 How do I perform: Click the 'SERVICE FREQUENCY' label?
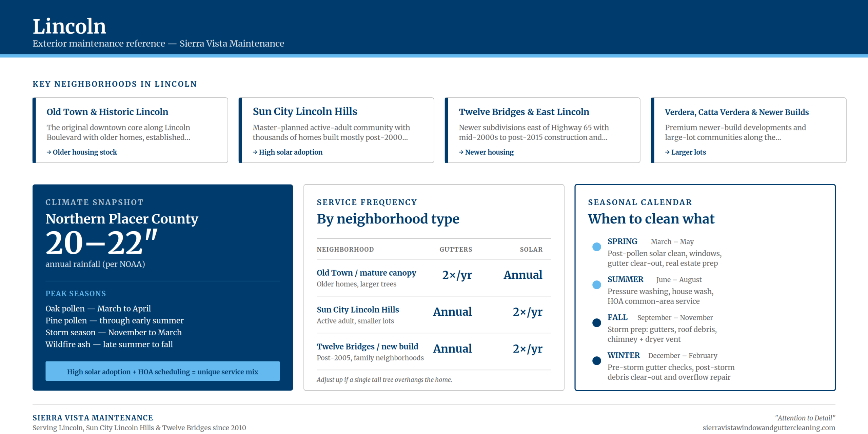click(x=367, y=202)
